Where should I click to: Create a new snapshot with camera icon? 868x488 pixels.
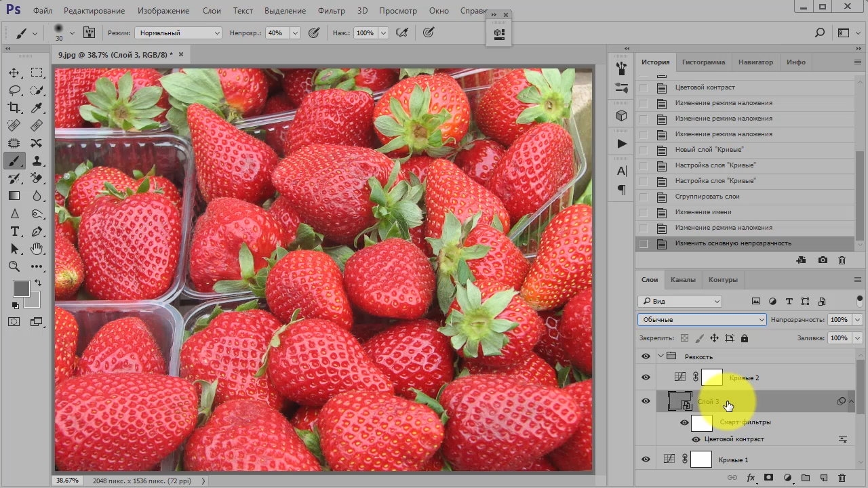823,260
